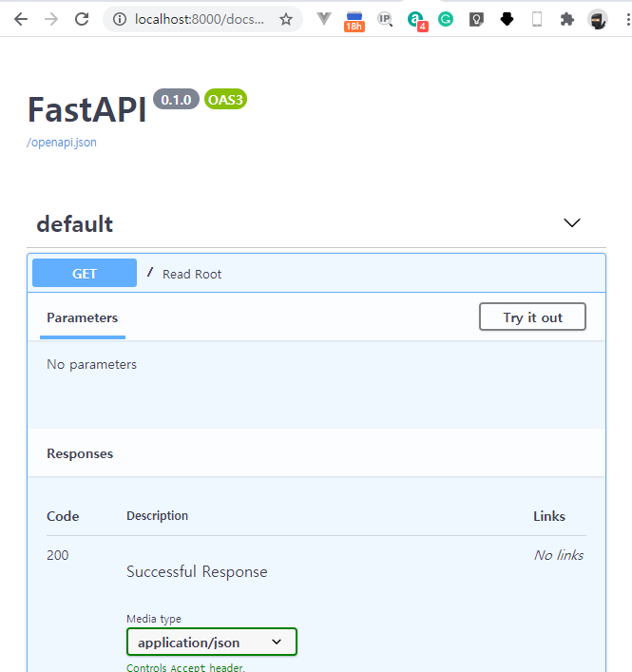Click the 200 response code
The height and width of the screenshot is (672, 632).
57,555
